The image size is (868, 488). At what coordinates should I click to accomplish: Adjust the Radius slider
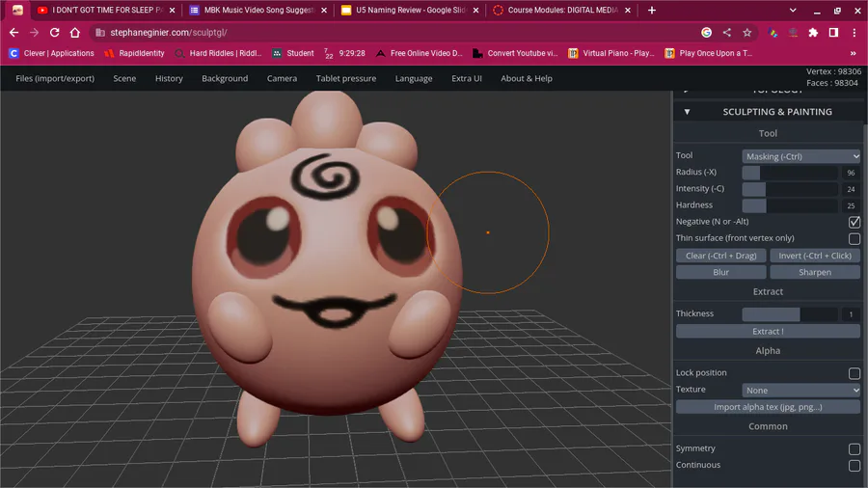[789, 173]
